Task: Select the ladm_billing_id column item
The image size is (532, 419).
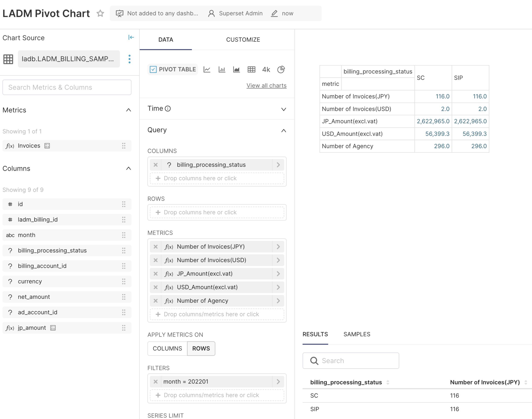Action: pos(67,219)
